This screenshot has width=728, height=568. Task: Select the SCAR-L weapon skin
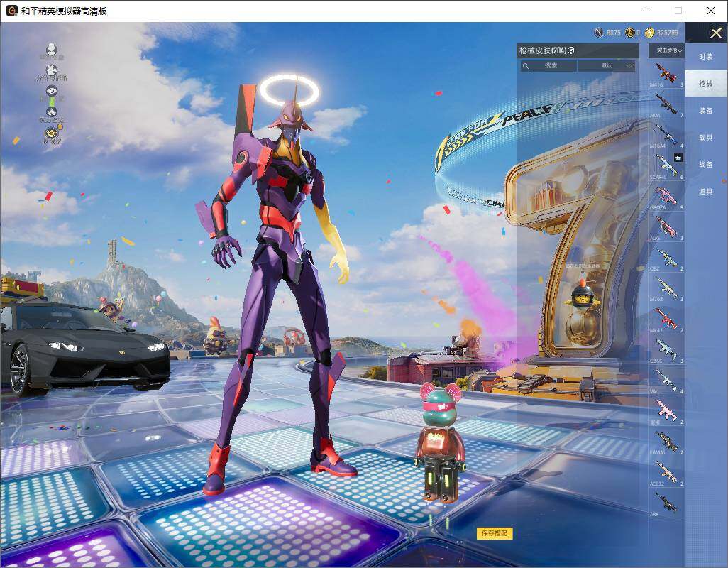pyautogui.click(x=666, y=165)
